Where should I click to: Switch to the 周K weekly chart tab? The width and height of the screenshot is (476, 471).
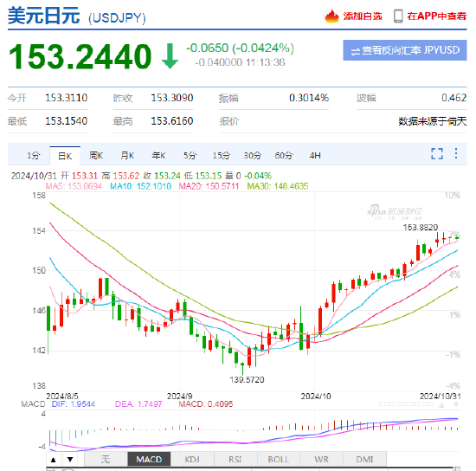pyautogui.click(x=96, y=156)
